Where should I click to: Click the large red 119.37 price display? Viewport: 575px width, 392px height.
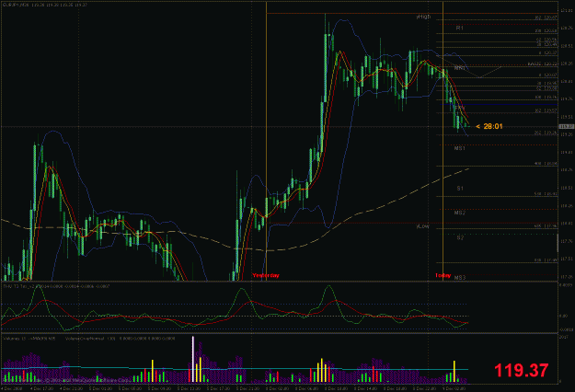click(x=521, y=370)
